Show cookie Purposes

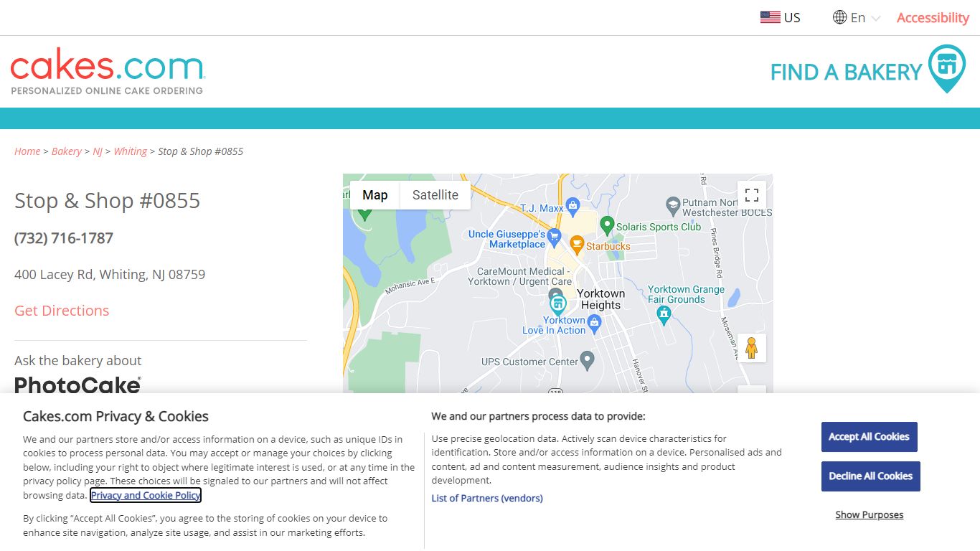pyautogui.click(x=870, y=515)
